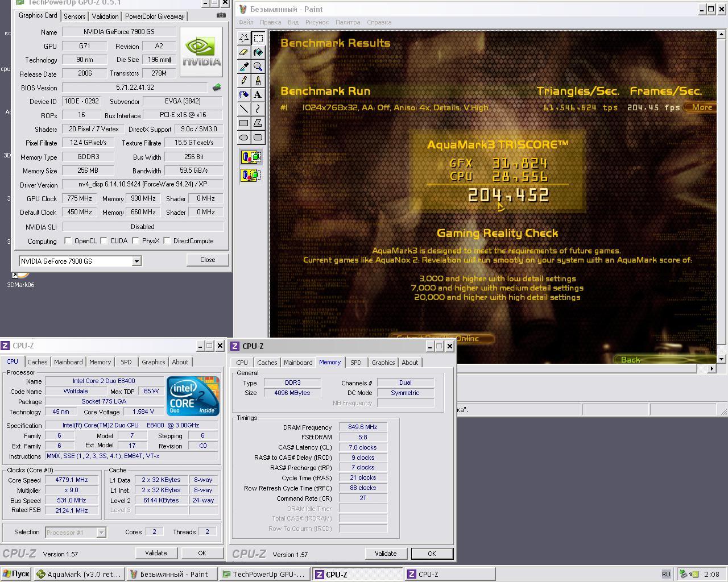Click Paint vertical scrollbar down arrow
Image resolution: width=728 pixels, height=582 pixels.
pyautogui.click(x=722, y=359)
